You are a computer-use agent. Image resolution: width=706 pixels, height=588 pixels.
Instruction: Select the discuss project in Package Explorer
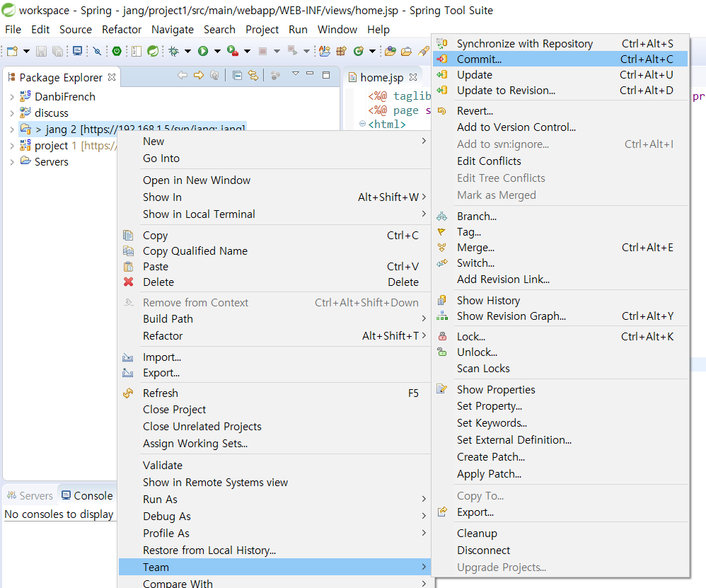click(x=44, y=113)
